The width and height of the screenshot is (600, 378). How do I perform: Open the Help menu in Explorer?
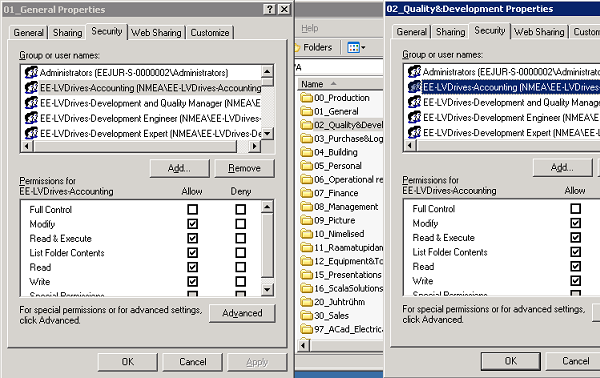(310, 28)
